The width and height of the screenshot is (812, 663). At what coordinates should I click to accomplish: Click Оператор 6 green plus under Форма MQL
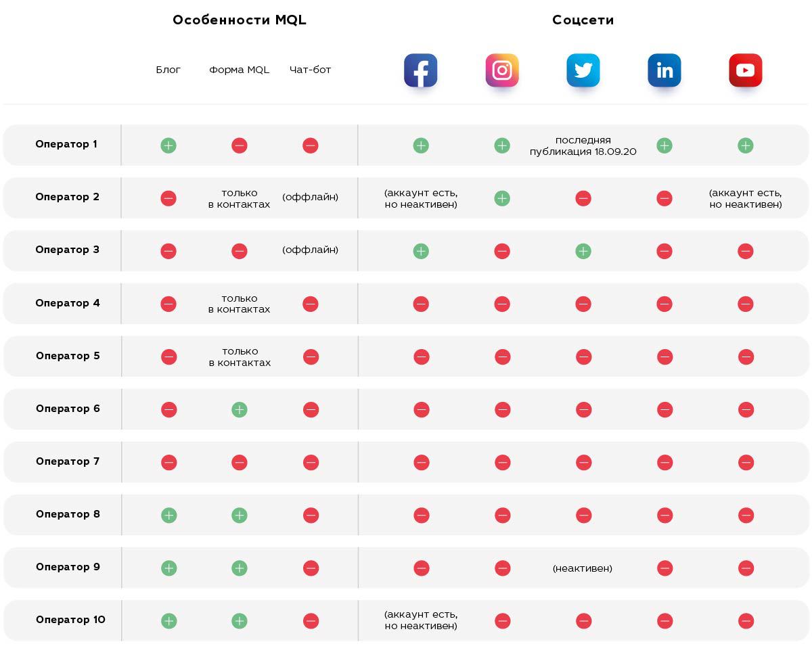[x=240, y=409]
